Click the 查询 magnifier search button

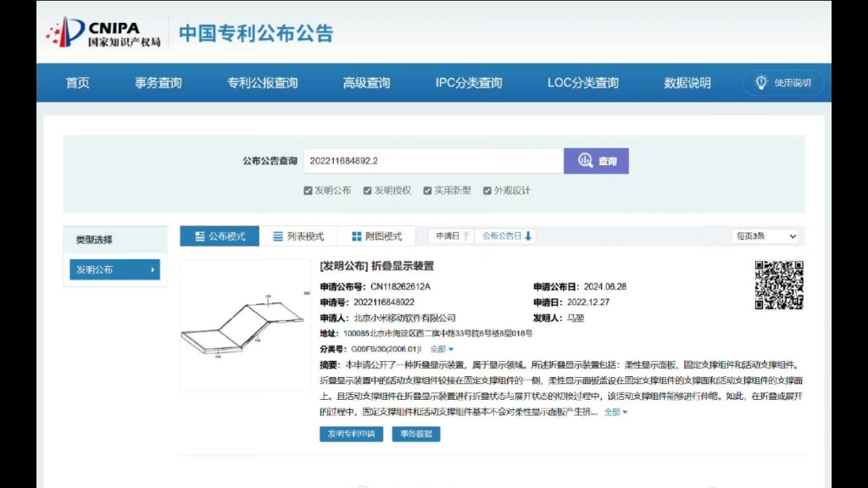596,160
